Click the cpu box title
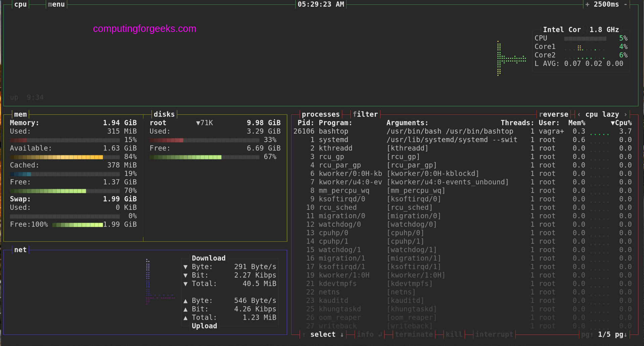This screenshot has width=644, height=346. tap(20, 4)
